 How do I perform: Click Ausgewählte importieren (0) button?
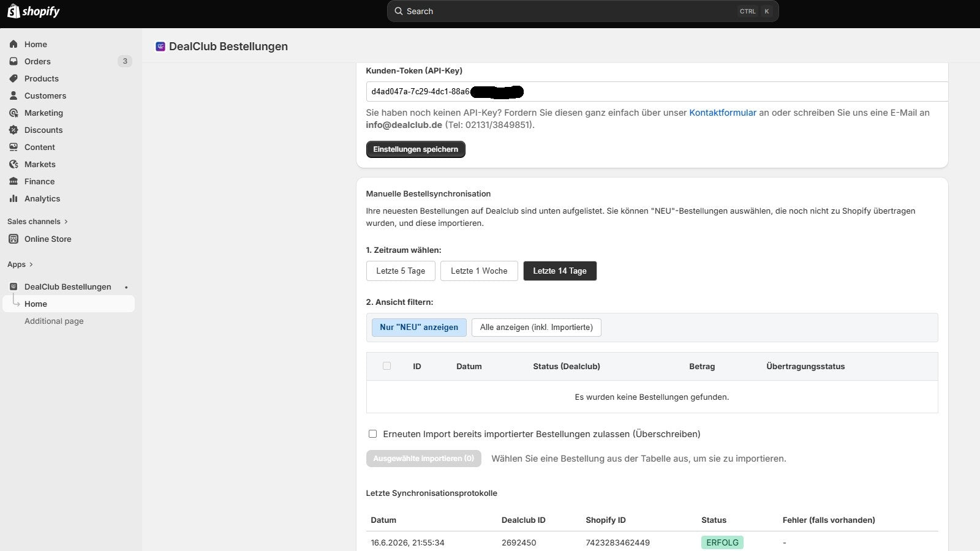tap(423, 459)
